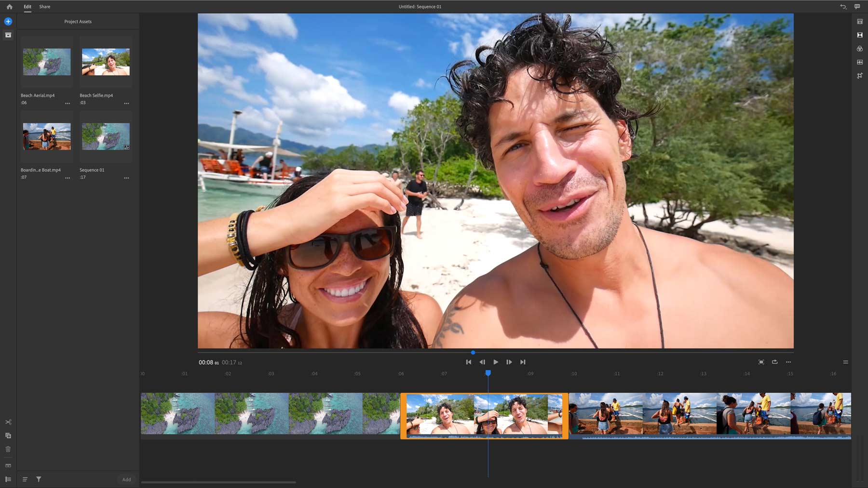Open the options menu for Boarding Boat clip
Viewport: 868px width, 488px height.
[x=68, y=178]
